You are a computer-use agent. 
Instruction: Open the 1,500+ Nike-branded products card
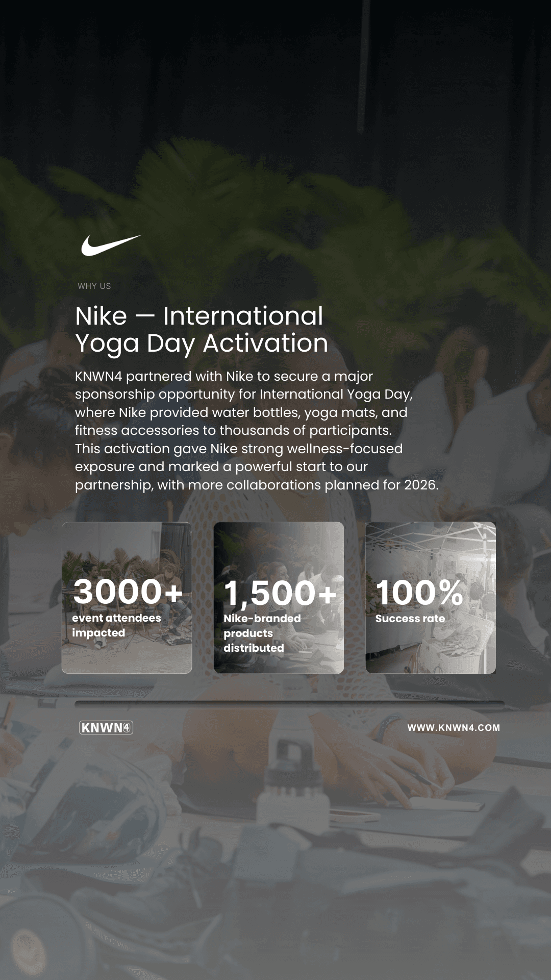click(x=279, y=598)
